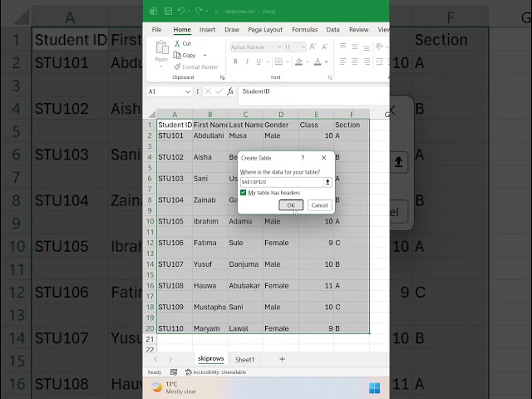
Task: Open Customize Quick Access Toolbar dropdown
Action: click(216, 11)
